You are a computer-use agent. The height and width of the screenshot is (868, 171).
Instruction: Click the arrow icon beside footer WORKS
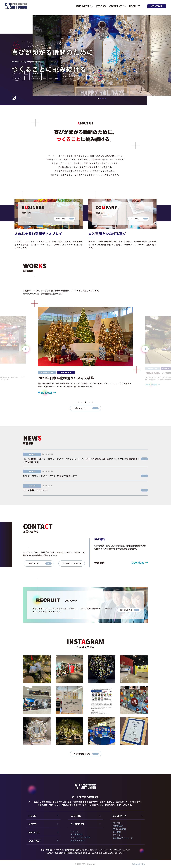(100, 816)
